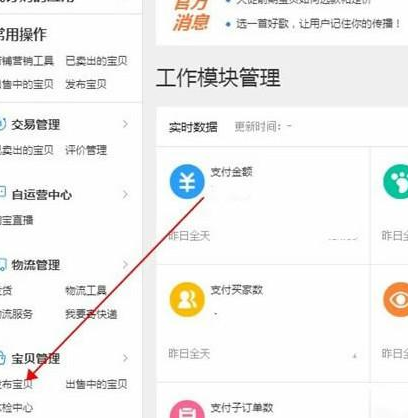Open the 我要寄快递 link
Viewport: 408px width, 418px height.
click(91, 314)
